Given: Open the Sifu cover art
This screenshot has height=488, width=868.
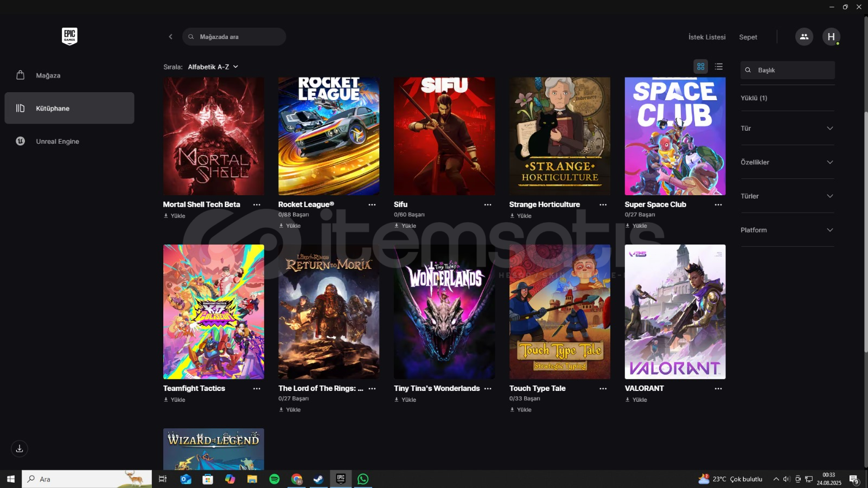Looking at the screenshot, I should coord(444,136).
